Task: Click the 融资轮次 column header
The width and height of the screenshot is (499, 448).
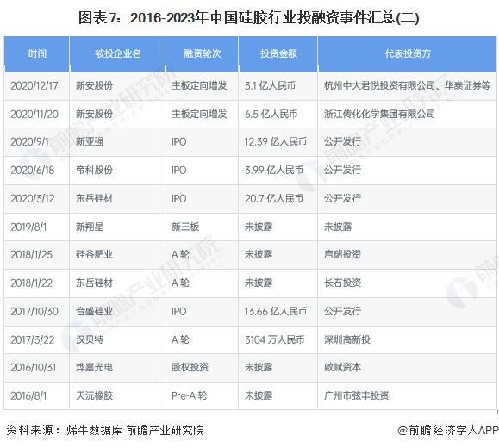Action: (x=202, y=53)
